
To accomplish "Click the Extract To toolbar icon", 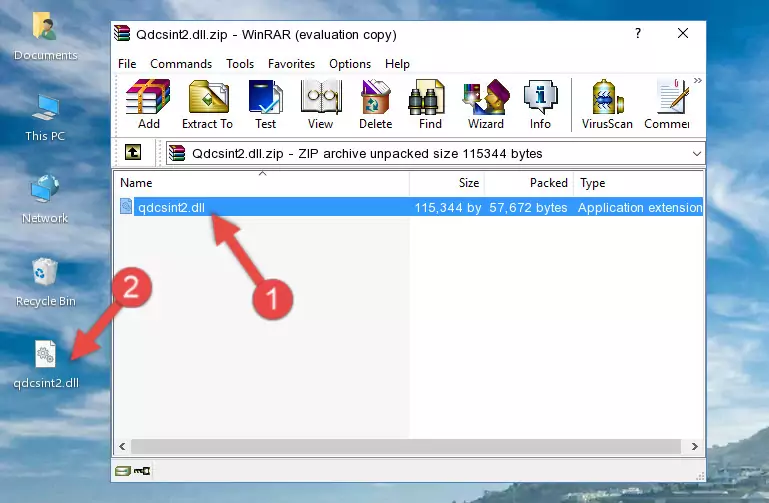I will pos(207,104).
